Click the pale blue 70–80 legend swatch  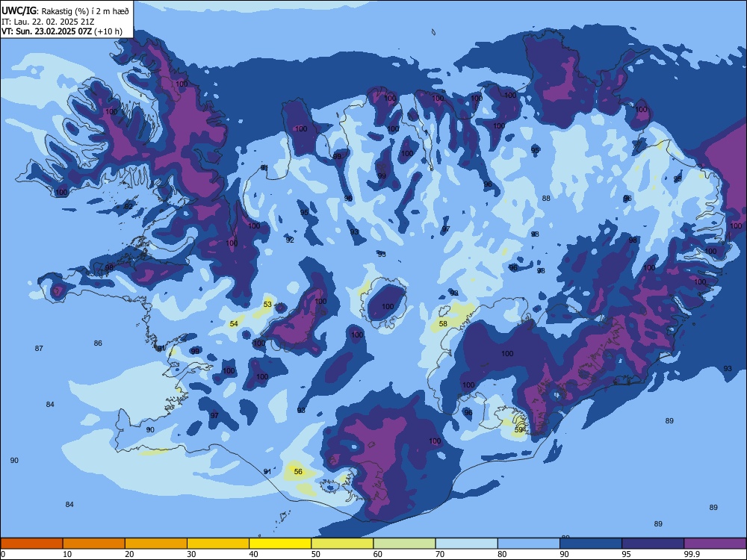click(467, 544)
